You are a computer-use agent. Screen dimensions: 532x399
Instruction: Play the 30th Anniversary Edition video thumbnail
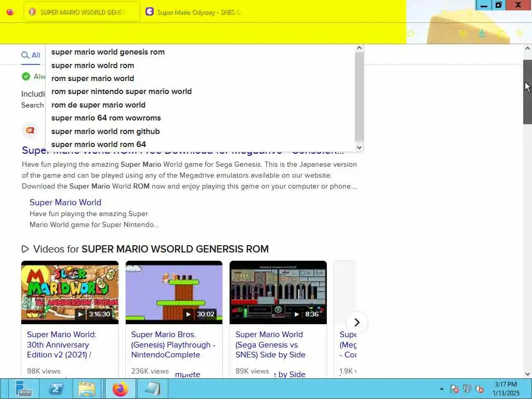70,292
